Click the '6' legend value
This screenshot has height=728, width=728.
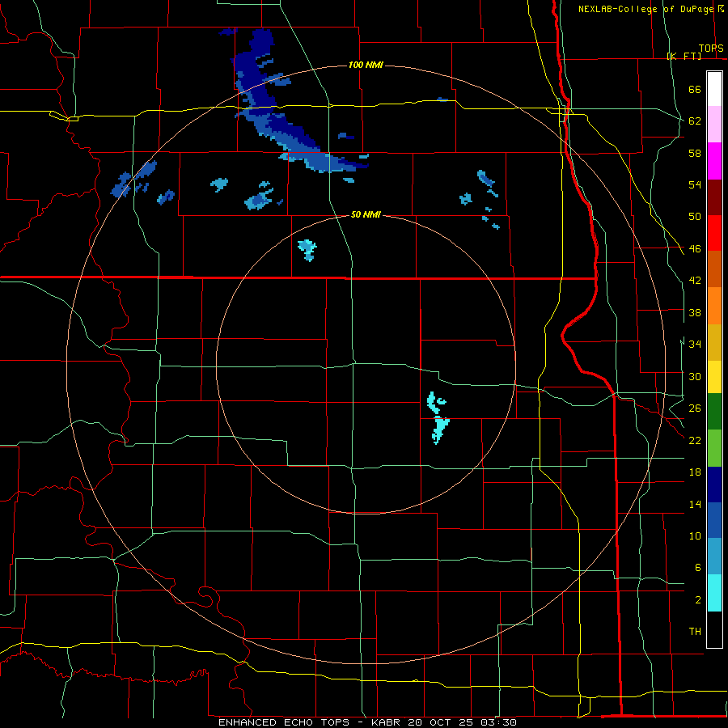pyautogui.click(x=698, y=568)
